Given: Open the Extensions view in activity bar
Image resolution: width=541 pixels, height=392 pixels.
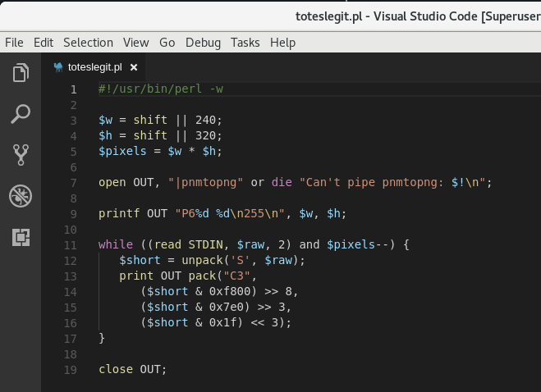Looking at the screenshot, I should click(x=21, y=237).
